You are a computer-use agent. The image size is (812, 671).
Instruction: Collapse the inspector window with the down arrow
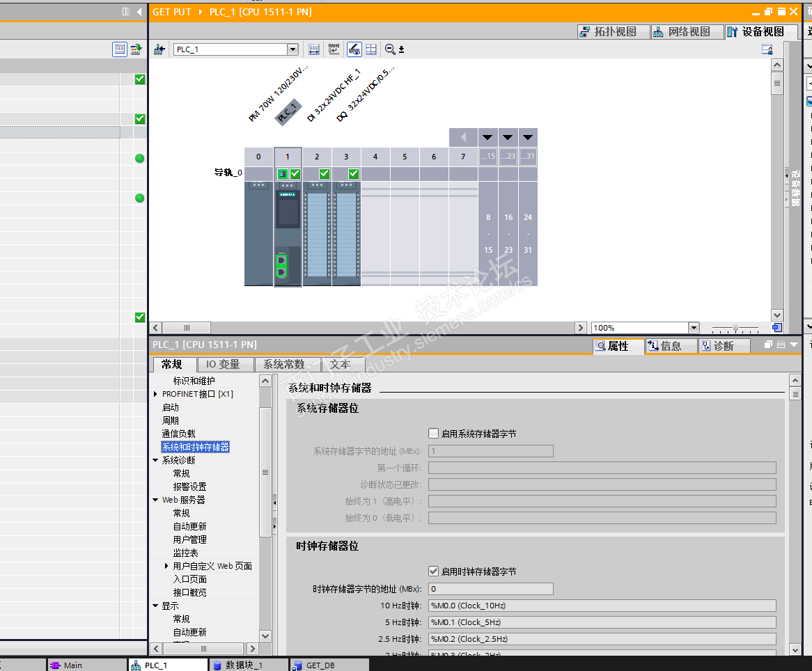tap(794, 345)
